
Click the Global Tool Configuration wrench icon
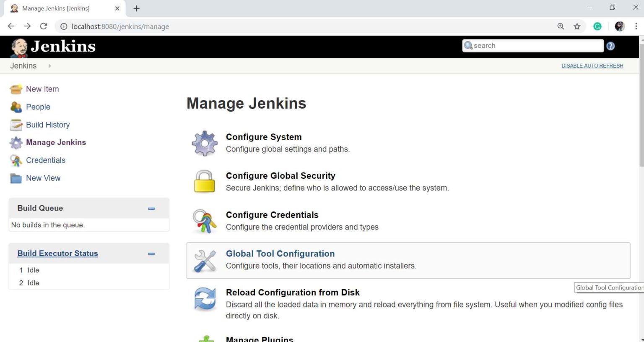coord(204,259)
